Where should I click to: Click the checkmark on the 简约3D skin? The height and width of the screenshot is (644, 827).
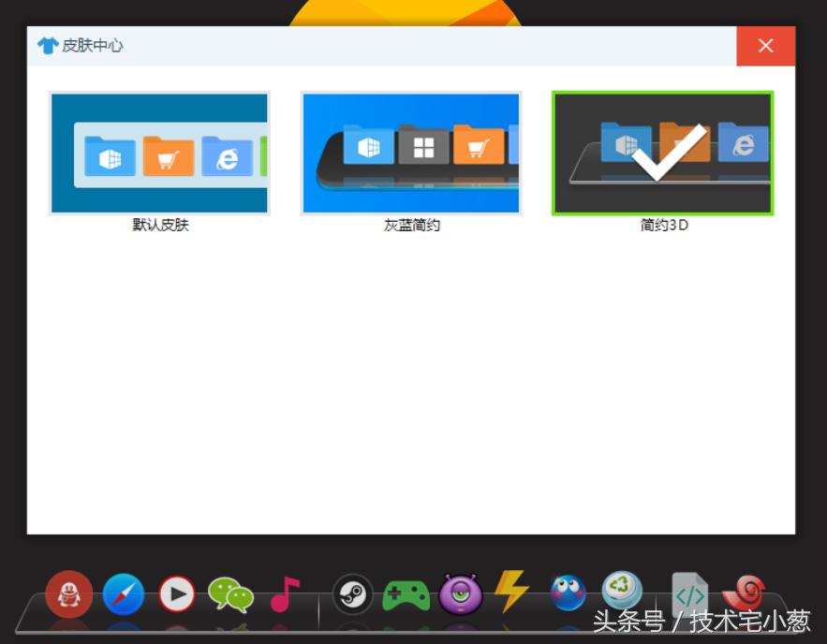coord(667,154)
